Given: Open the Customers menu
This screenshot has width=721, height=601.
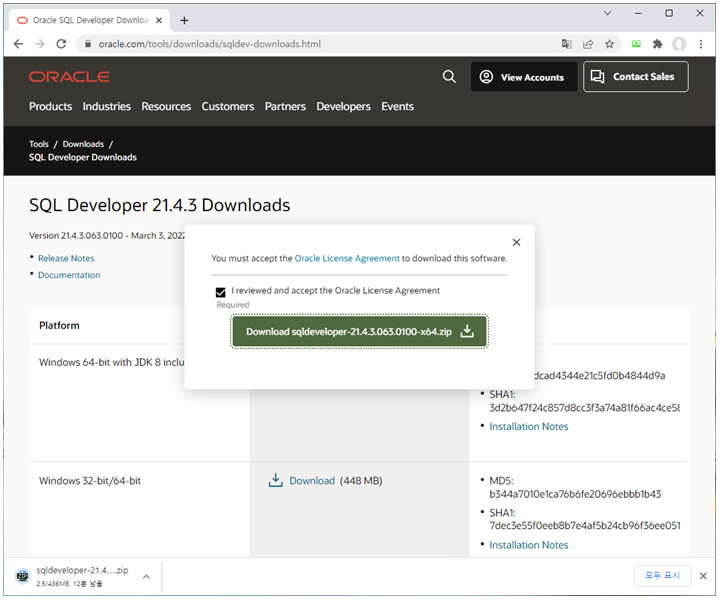Looking at the screenshot, I should pos(228,106).
